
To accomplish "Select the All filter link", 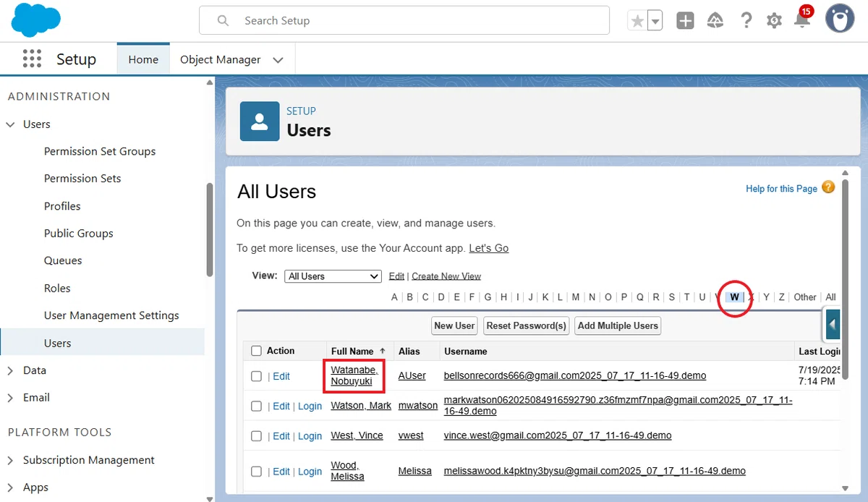I will (x=830, y=297).
